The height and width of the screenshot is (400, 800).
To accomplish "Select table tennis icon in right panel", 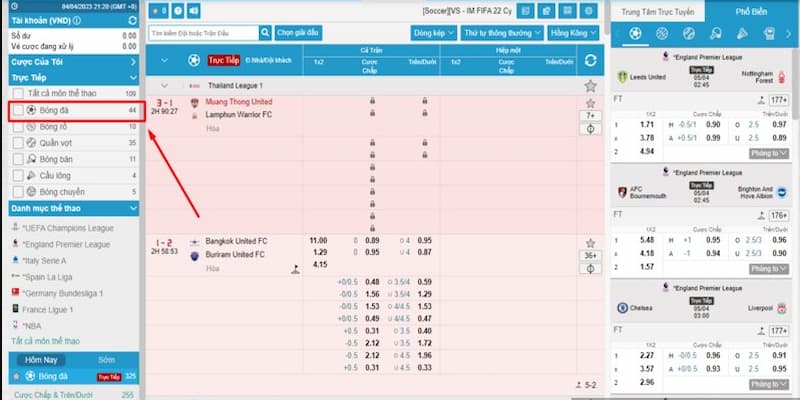I will pos(715,34).
